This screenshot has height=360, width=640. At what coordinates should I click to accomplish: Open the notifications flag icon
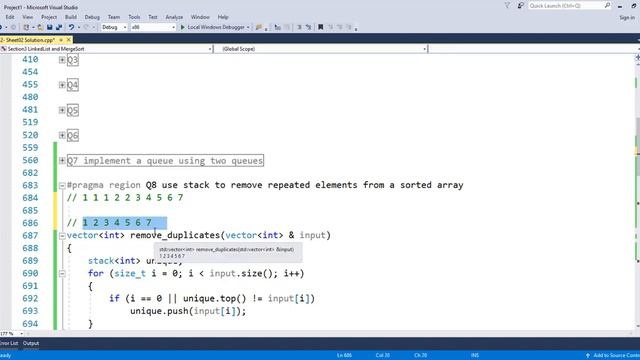click(x=507, y=6)
